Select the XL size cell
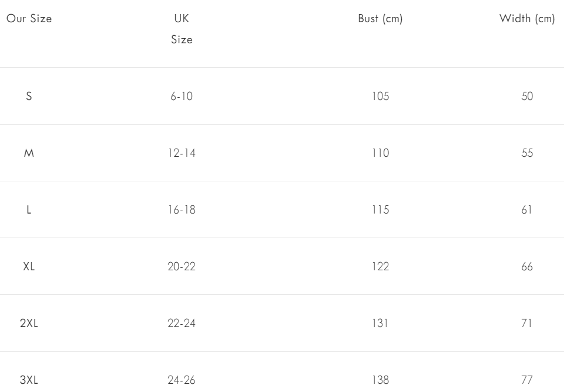Image resolution: width=564 pixels, height=392 pixels. click(29, 267)
